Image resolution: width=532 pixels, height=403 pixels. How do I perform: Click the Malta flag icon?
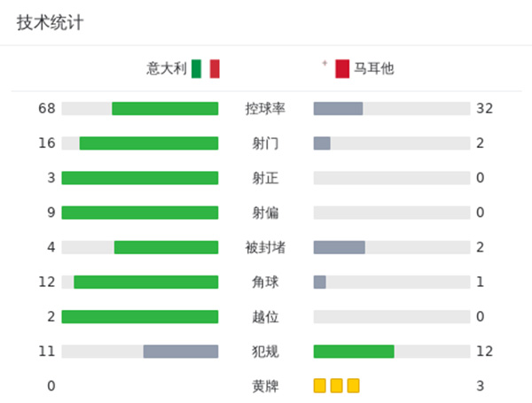pyautogui.click(x=341, y=68)
